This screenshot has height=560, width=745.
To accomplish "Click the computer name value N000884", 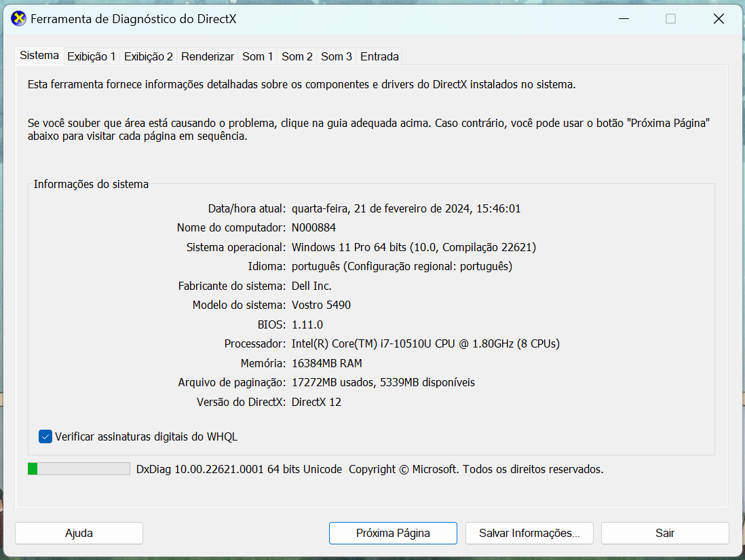I will click(x=313, y=228).
